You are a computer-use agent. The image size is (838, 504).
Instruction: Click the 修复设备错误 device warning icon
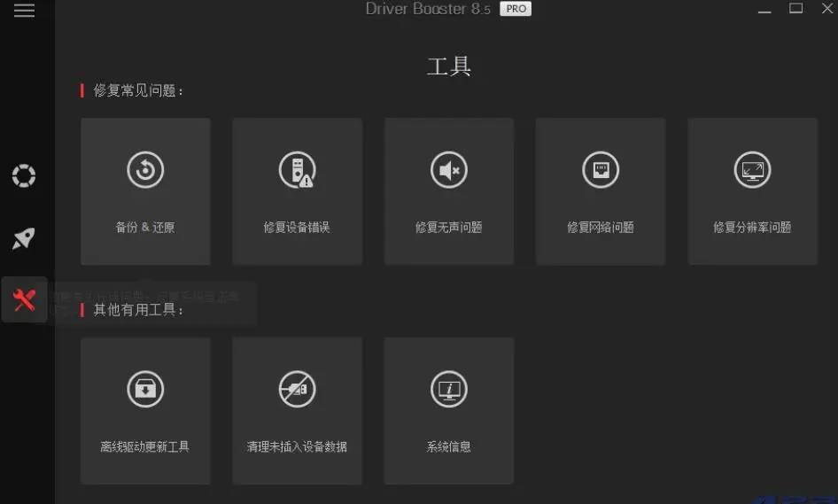[297, 170]
